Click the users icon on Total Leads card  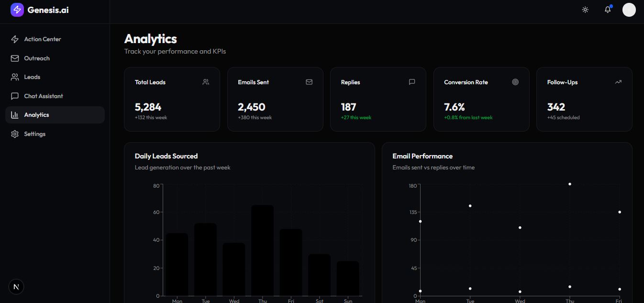[x=206, y=82]
